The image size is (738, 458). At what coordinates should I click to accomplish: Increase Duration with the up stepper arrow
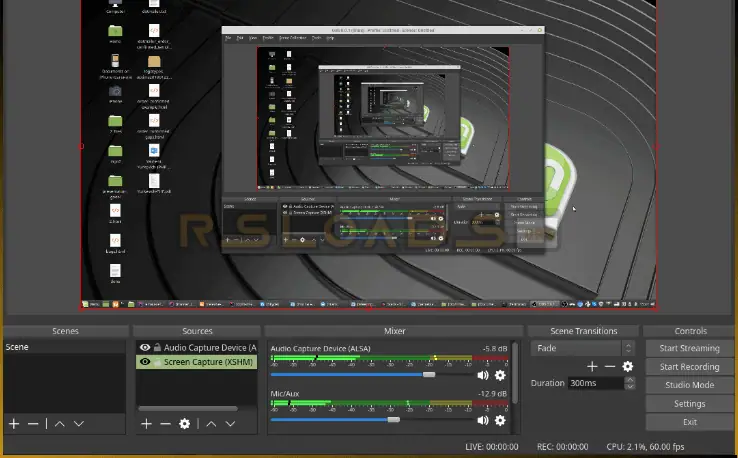point(629,379)
